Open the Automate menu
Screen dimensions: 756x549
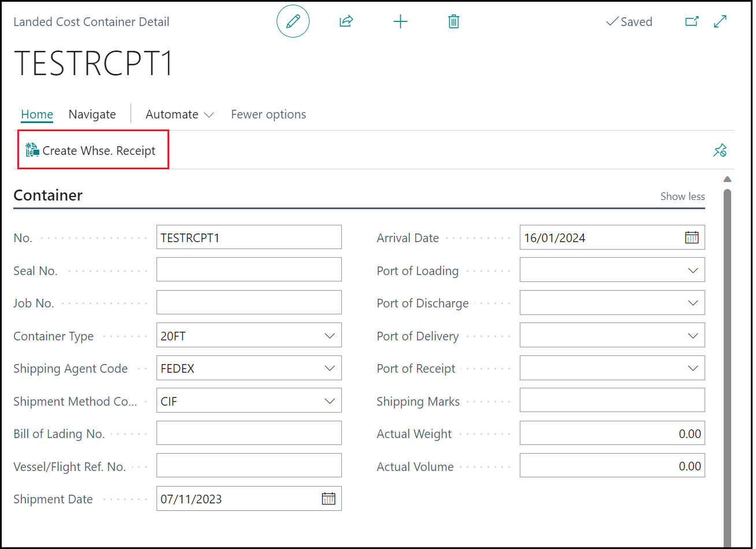(x=179, y=114)
